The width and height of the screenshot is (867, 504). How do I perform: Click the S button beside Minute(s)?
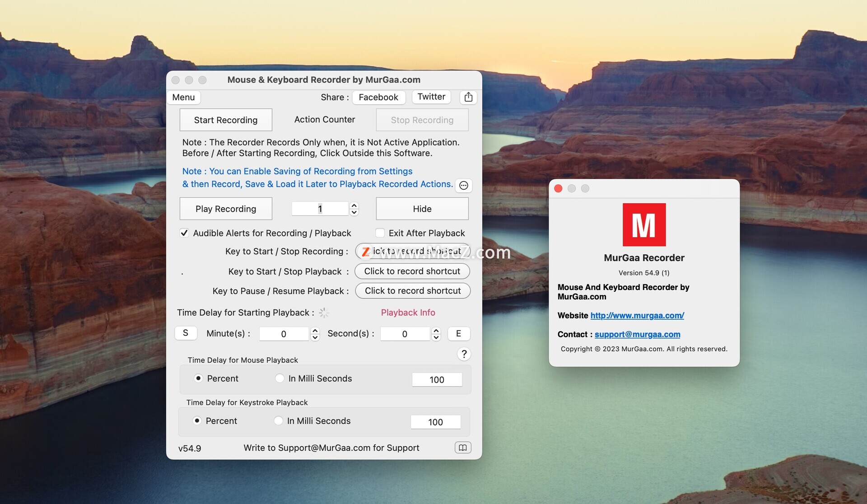186,333
